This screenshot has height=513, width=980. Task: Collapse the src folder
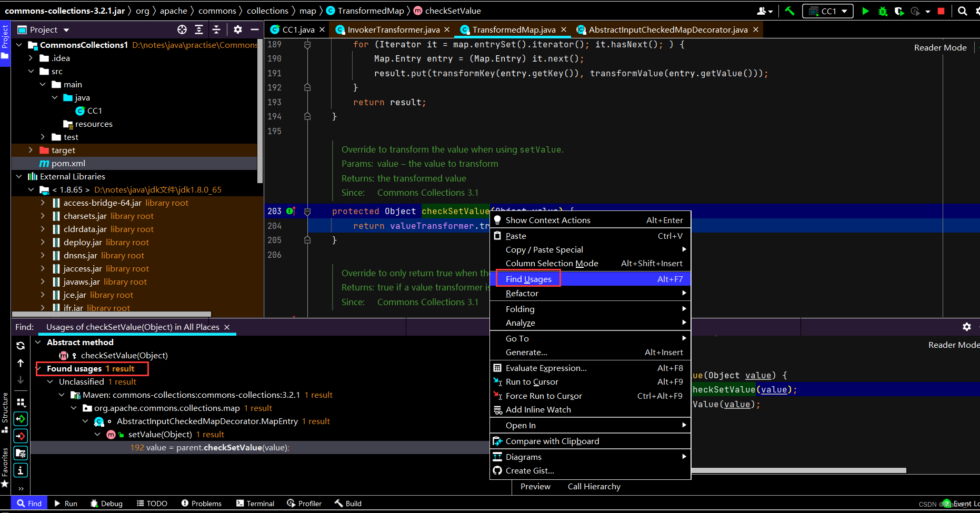click(x=31, y=71)
